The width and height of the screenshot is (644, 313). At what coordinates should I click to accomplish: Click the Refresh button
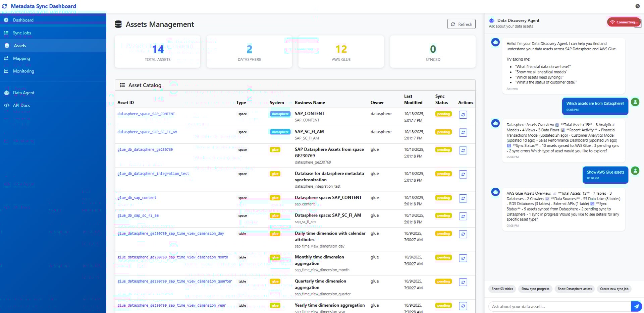[461, 24]
